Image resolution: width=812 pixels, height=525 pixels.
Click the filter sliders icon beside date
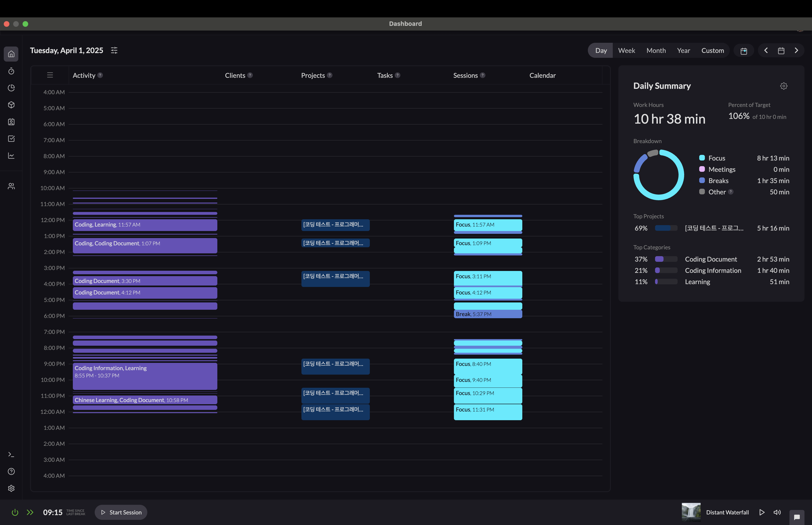pos(114,51)
